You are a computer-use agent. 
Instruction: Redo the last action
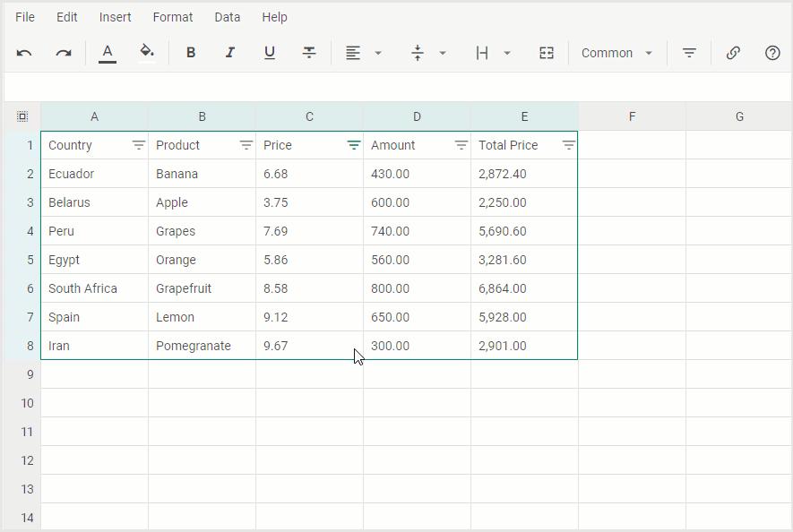(x=63, y=53)
